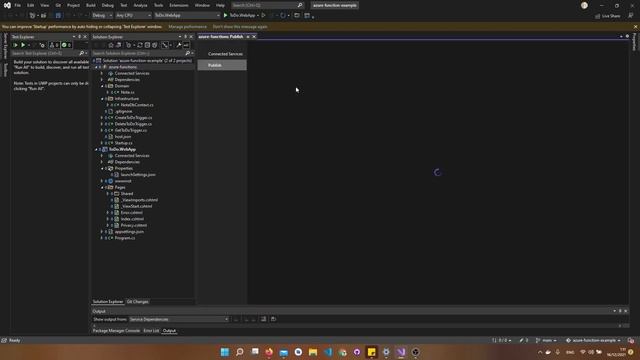Select the ToDo.WebApp project node
This screenshot has width=640, height=360.
tap(122, 149)
